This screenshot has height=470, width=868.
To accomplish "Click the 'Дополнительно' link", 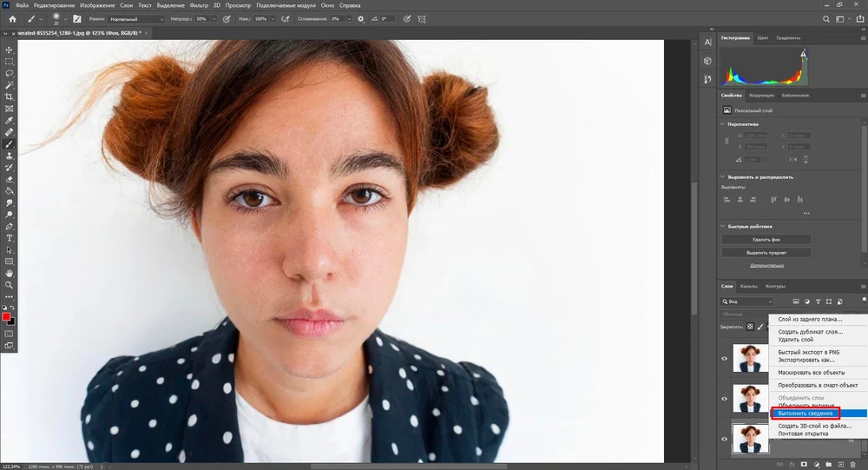I will click(x=766, y=266).
